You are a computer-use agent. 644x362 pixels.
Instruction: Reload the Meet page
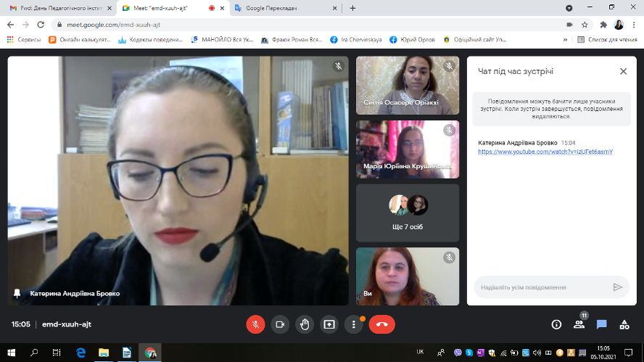coord(41,25)
